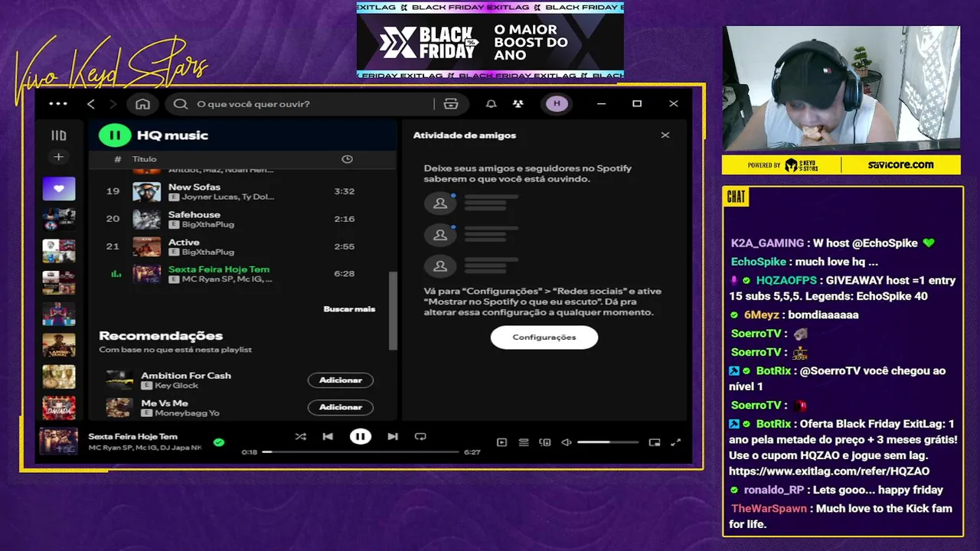Mute with the volume speaker icon
The width and height of the screenshot is (980, 551).
[567, 442]
